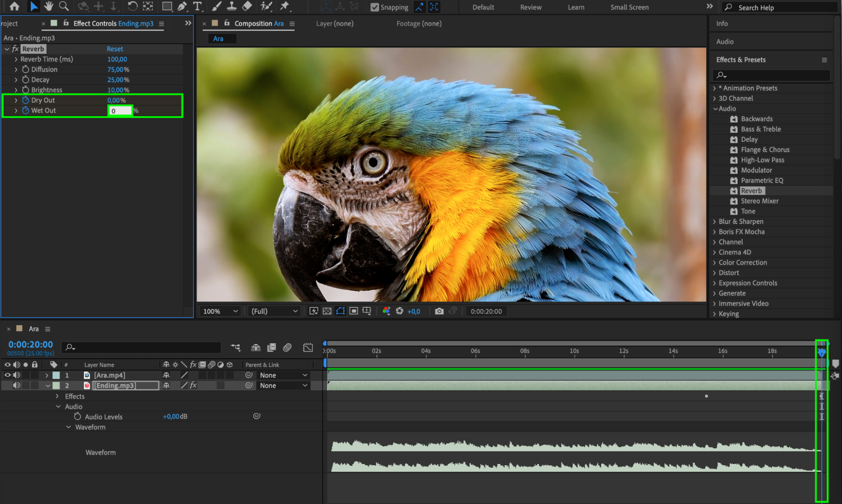The image size is (842, 504).
Task: Select the Zoom magnifier tool
Action: pos(64,6)
